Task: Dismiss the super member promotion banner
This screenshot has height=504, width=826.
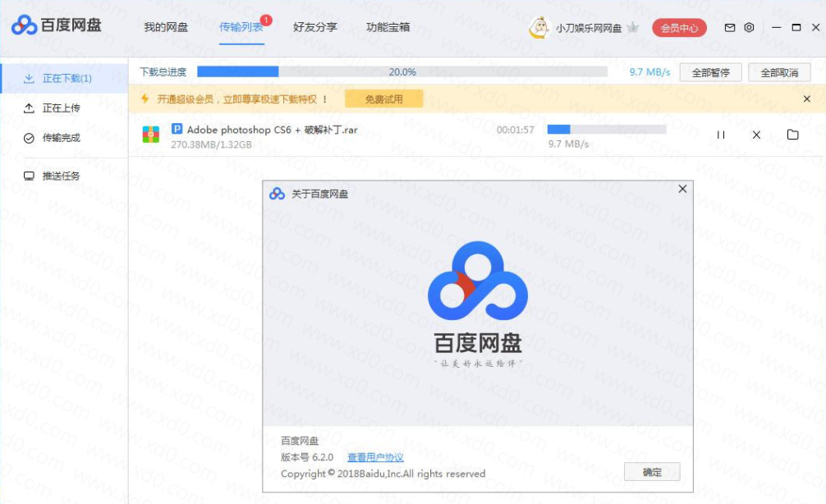Action: click(x=806, y=99)
